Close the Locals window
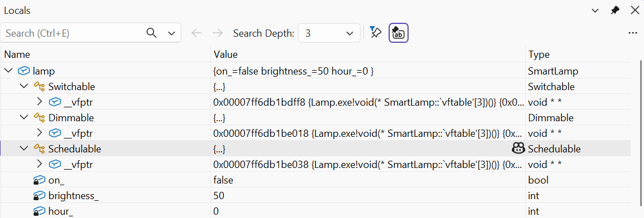644x218 pixels. coord(635,10)
